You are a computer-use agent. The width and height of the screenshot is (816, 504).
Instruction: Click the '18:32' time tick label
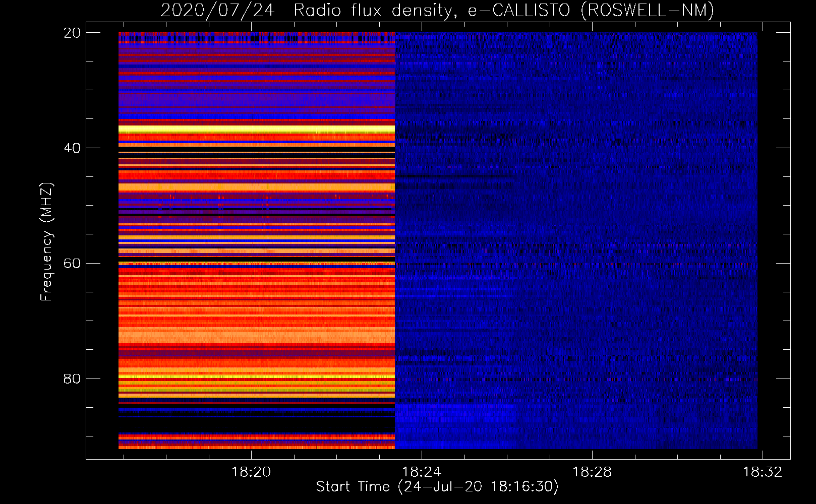tap(763, 472)
